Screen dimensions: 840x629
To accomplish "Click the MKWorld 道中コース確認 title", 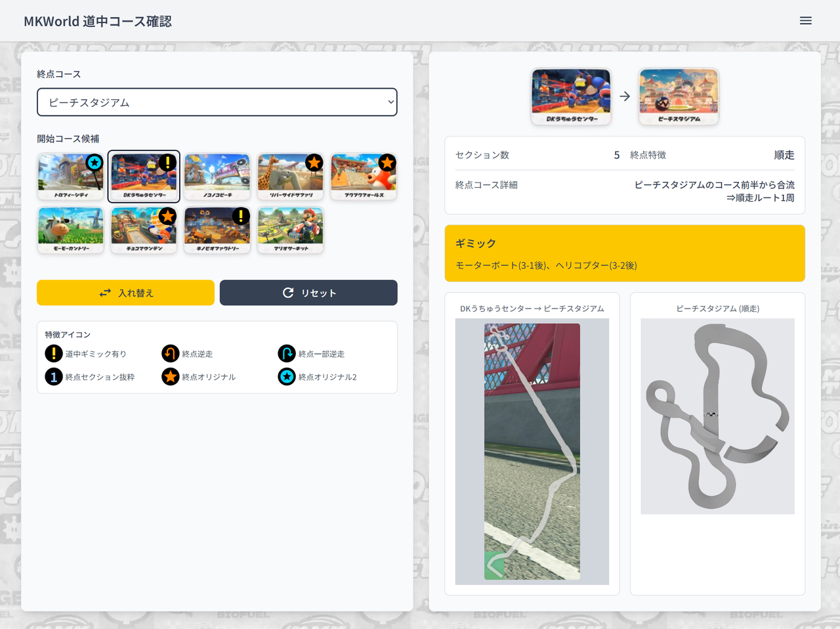I will tap(98, 20).
